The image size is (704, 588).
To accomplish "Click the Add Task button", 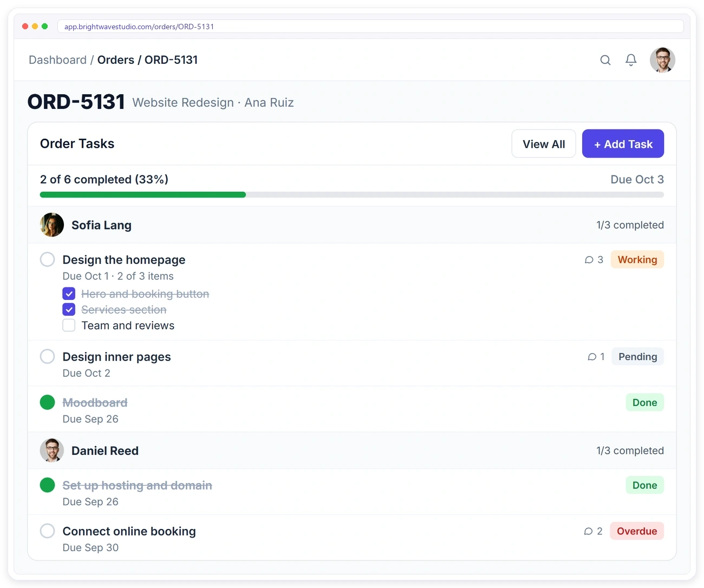I will click(x=623, y=144).
